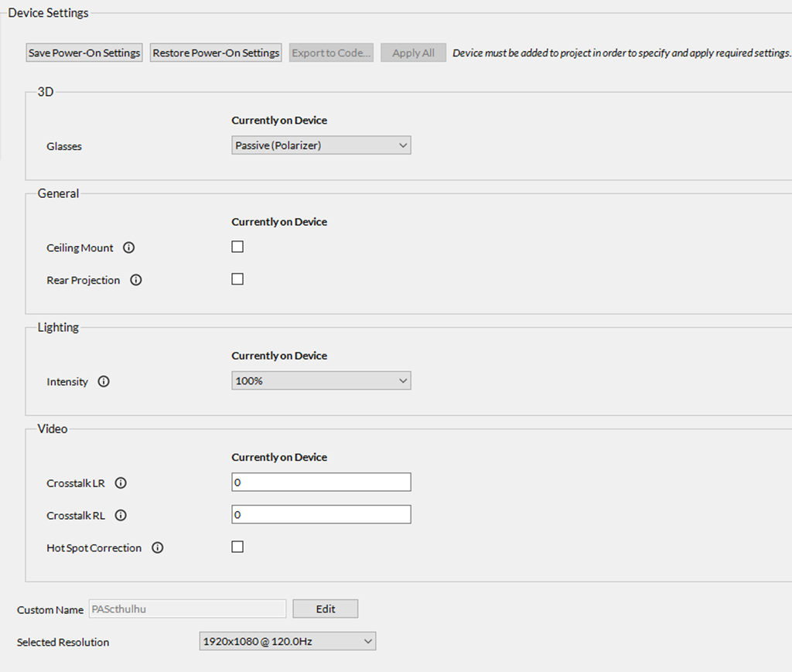The image size is (792, 672).
Task: Focus the Crosstalk RL input field
Action: (x=321, y=515)
